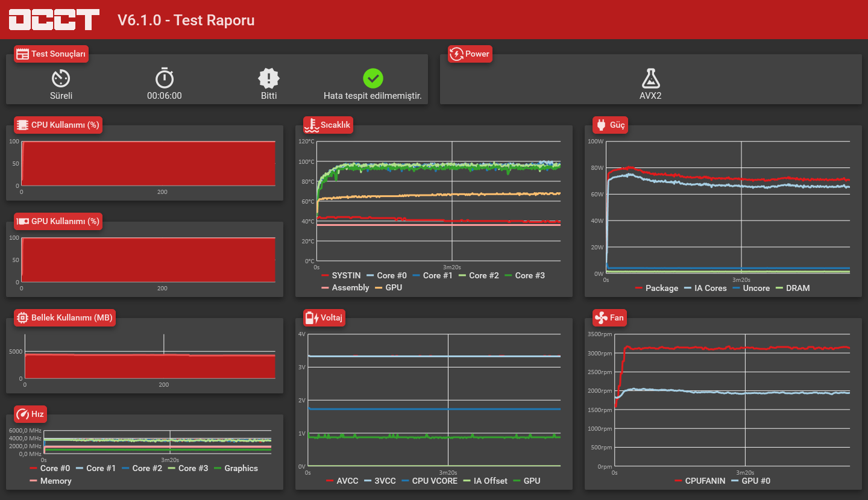Click the Sıcaklık thermometer icon
Screen dimensions: 868x500
tap(312, 125)
